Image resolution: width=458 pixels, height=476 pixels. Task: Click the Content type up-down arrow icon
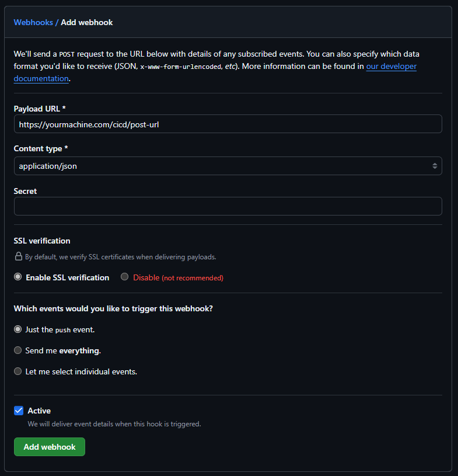pos(435,166)
